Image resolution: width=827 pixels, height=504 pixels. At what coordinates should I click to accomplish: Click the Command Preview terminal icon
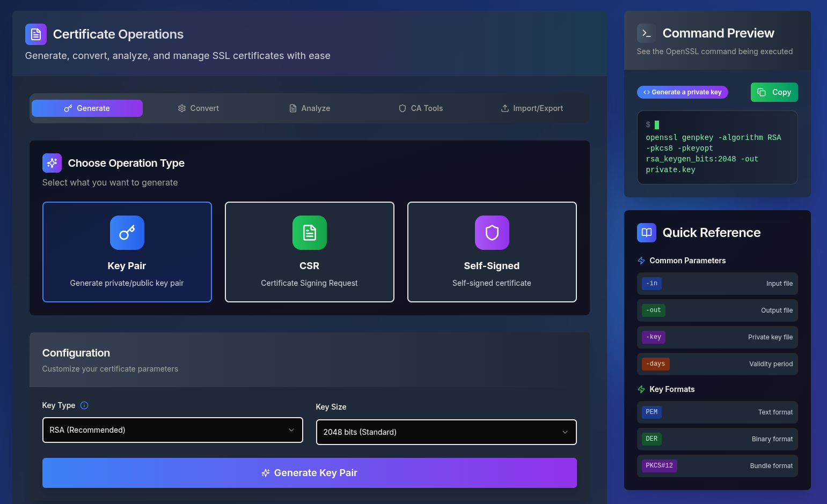click(646, 33)
